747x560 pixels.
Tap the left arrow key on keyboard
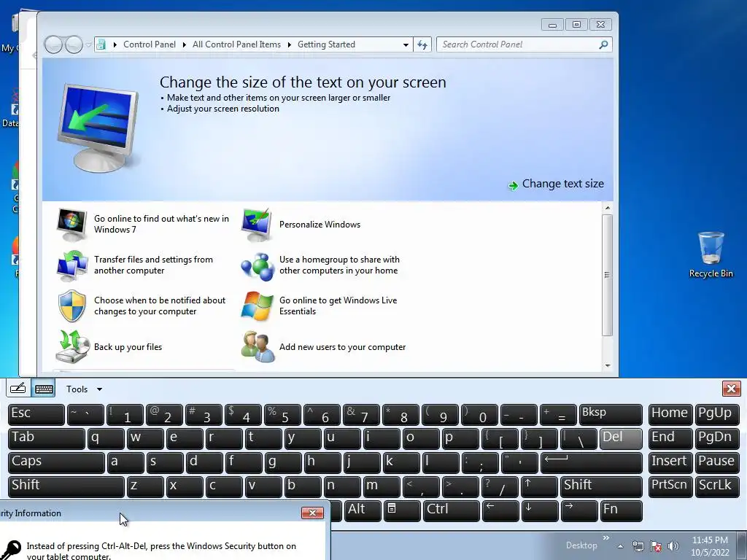click(x=500, y=510)
